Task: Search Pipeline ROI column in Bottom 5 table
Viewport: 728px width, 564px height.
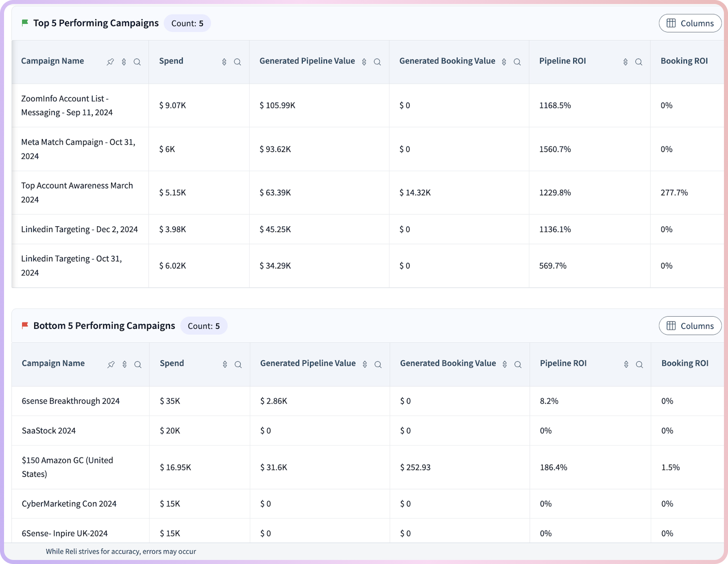Action: [640, 364]
